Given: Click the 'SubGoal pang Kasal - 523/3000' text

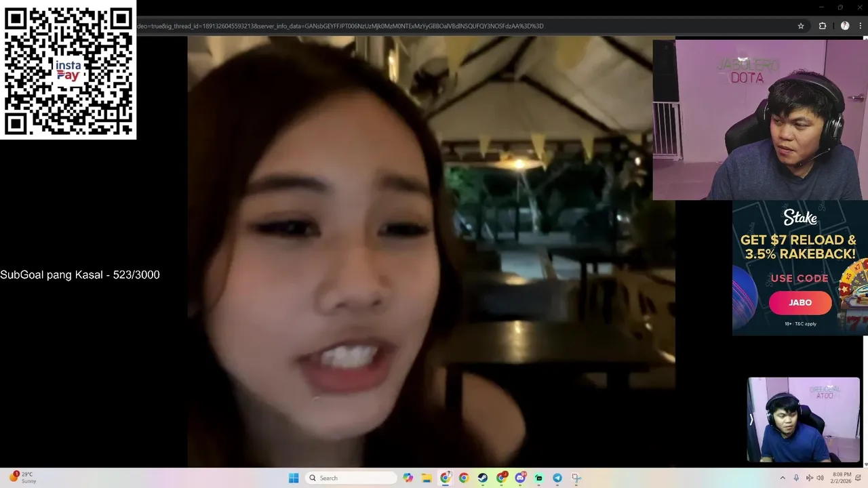Looking at the screenshot, I should click(x=80, y=274).
